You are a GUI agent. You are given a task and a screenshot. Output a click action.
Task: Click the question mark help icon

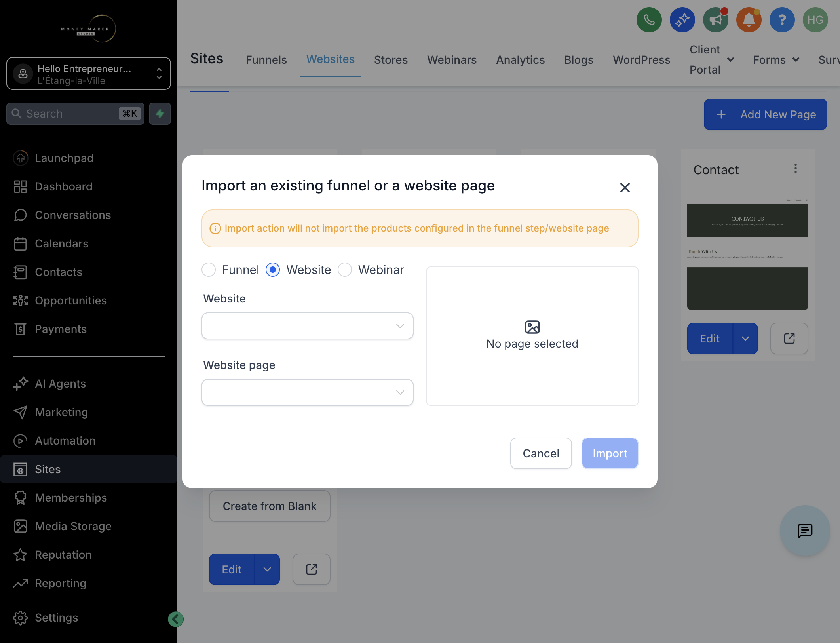tap(782, 20)
